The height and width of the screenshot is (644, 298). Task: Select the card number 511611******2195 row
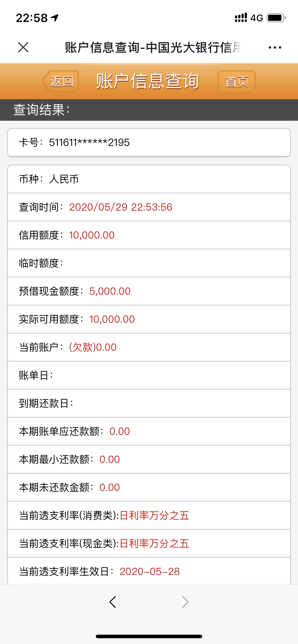tap(149, 143)
